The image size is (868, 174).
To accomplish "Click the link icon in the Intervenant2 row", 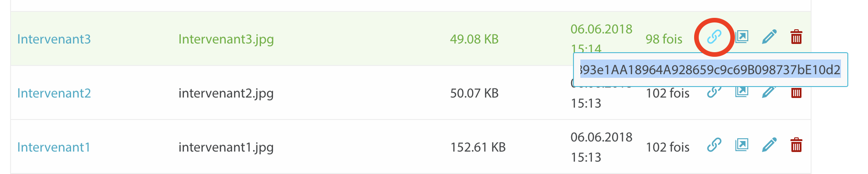I will pyautogui.click(x=714, y=92).
